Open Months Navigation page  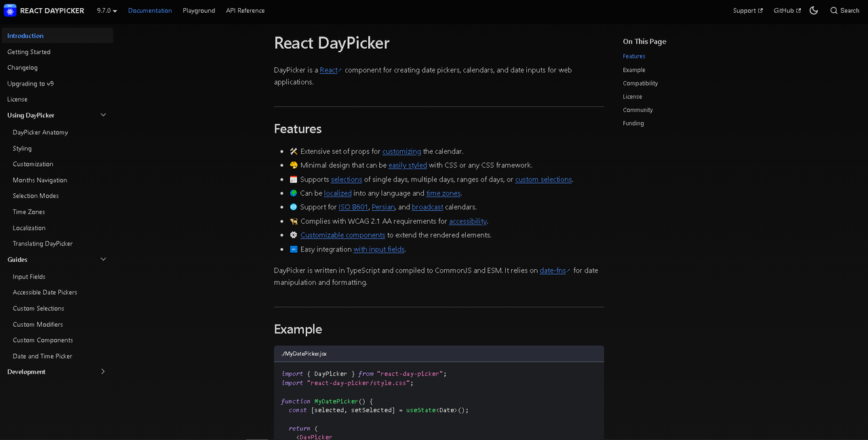(40, 180)
